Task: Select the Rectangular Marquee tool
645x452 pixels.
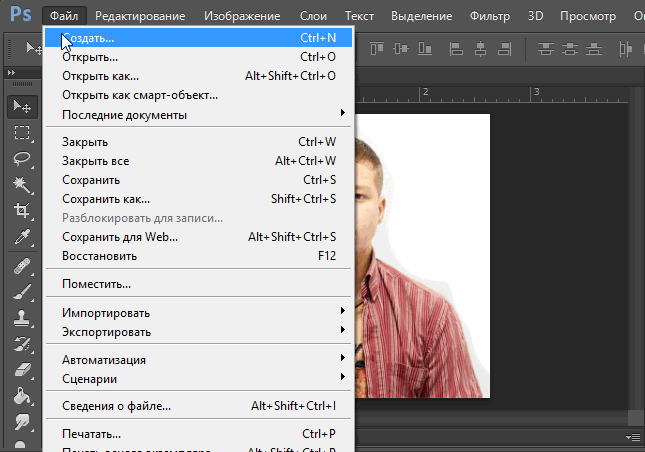Action: point(21,133)
